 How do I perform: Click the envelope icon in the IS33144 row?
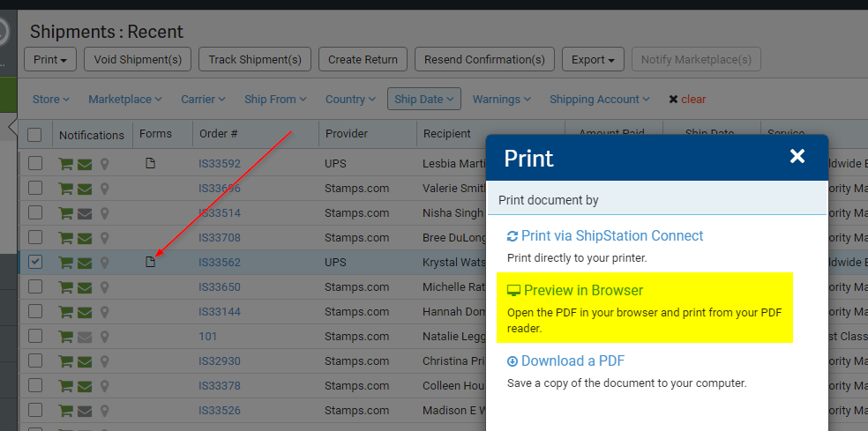click(84, 312)
